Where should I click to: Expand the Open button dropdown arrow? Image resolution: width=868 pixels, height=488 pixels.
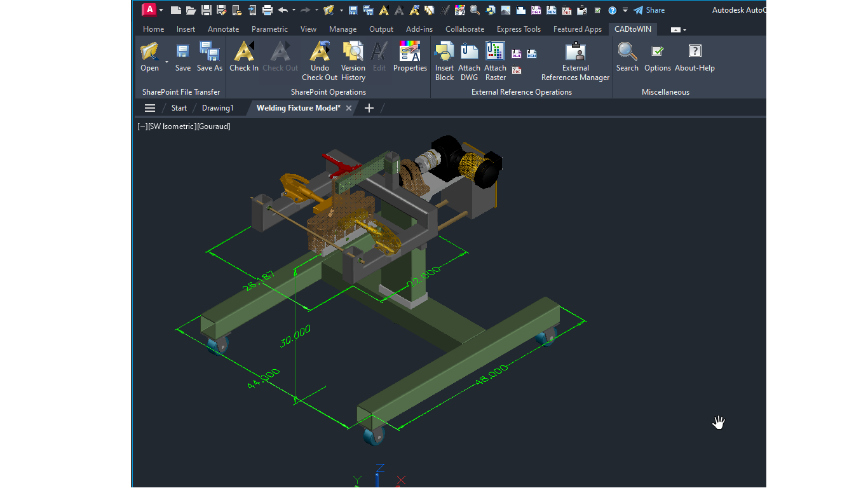[166, 62]
